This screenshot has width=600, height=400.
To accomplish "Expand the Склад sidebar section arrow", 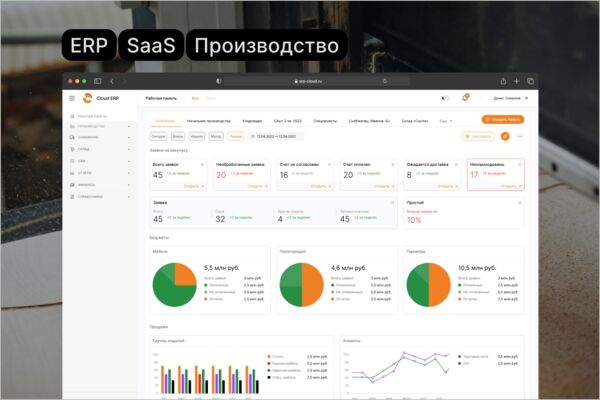I will pyautogui.click(x=129, y=149).
